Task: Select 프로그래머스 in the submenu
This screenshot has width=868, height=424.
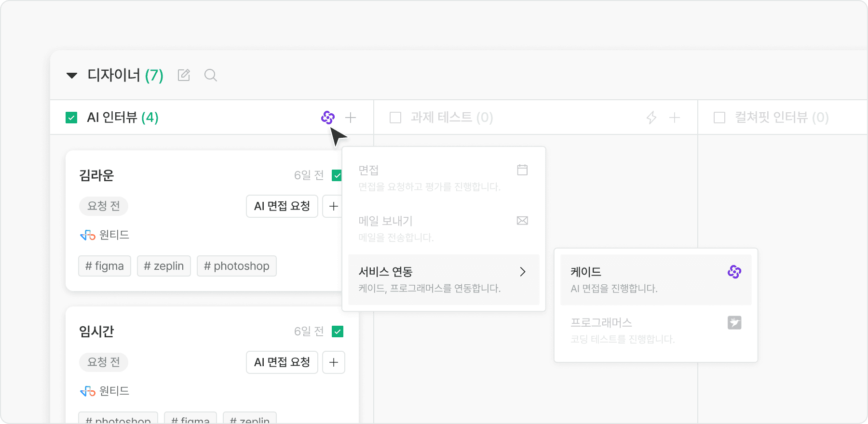Action: [656, 331]
